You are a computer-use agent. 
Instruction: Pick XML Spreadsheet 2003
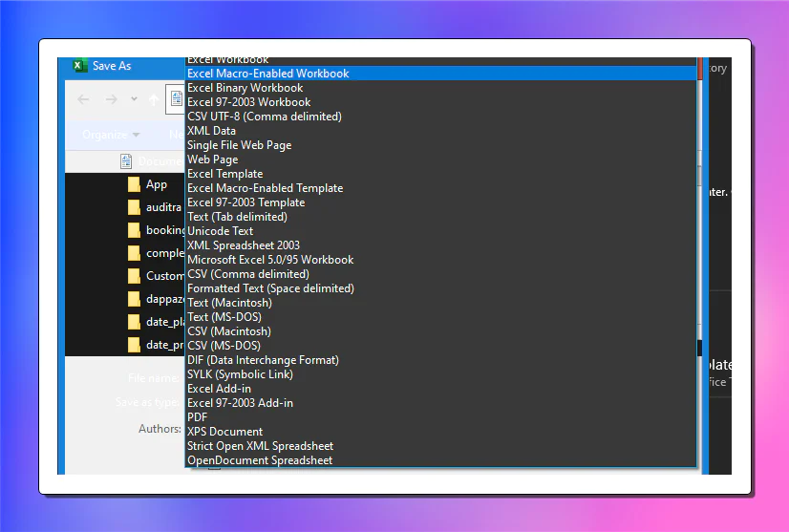(x=440, y=245)
